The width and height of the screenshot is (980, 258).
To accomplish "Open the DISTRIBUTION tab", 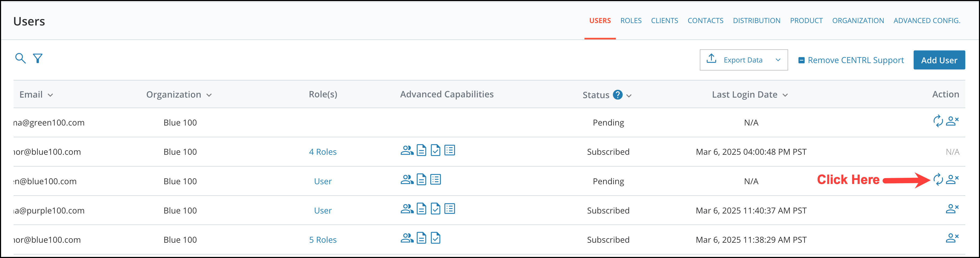I will click(x=756, y=21).
